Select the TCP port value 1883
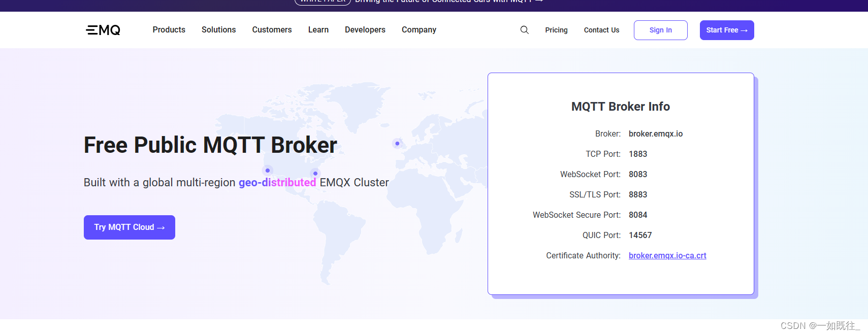This screenshot has width=868, height=335. (x=638, y=154)
